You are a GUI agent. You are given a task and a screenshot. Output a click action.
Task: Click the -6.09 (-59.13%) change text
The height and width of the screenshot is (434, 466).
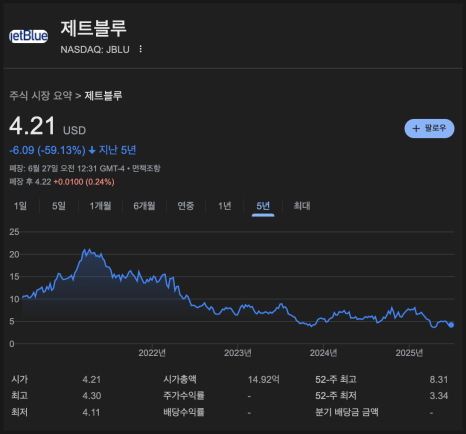(x=47, y=150)
